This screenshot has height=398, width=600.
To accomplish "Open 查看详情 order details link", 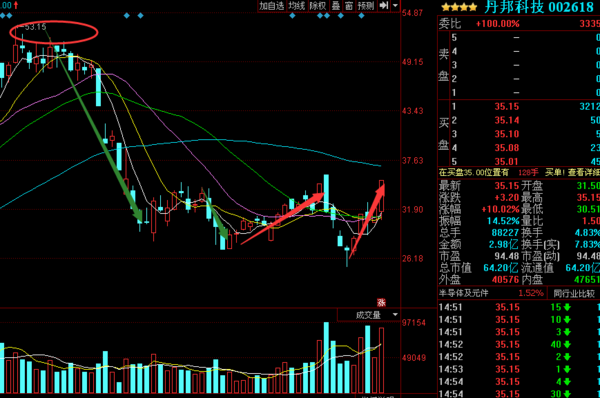I will pyautogui.click(x=584, y=172).
